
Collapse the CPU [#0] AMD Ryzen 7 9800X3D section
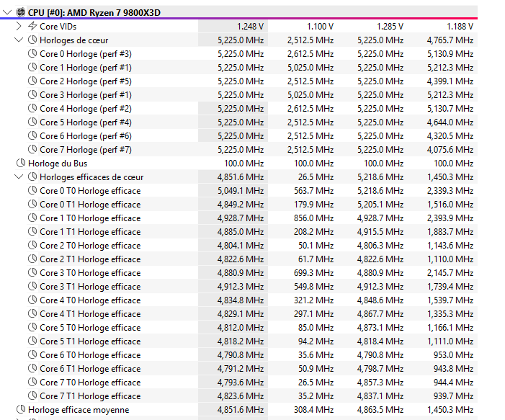(x=7, y=12)
